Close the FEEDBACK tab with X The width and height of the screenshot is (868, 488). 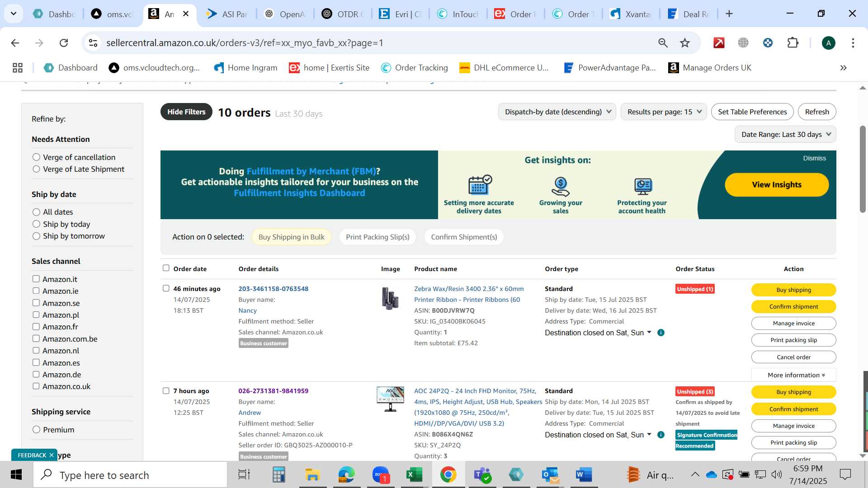[x=52, y=455]
